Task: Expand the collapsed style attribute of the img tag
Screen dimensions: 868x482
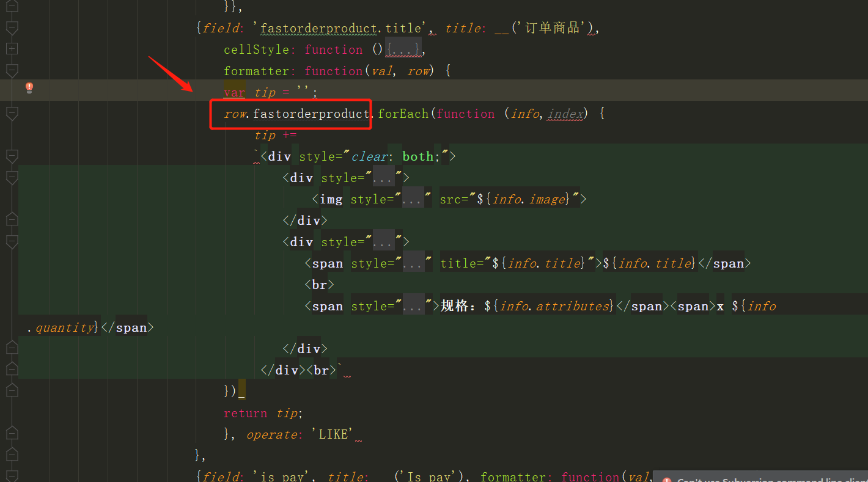Action: point(413,199)
